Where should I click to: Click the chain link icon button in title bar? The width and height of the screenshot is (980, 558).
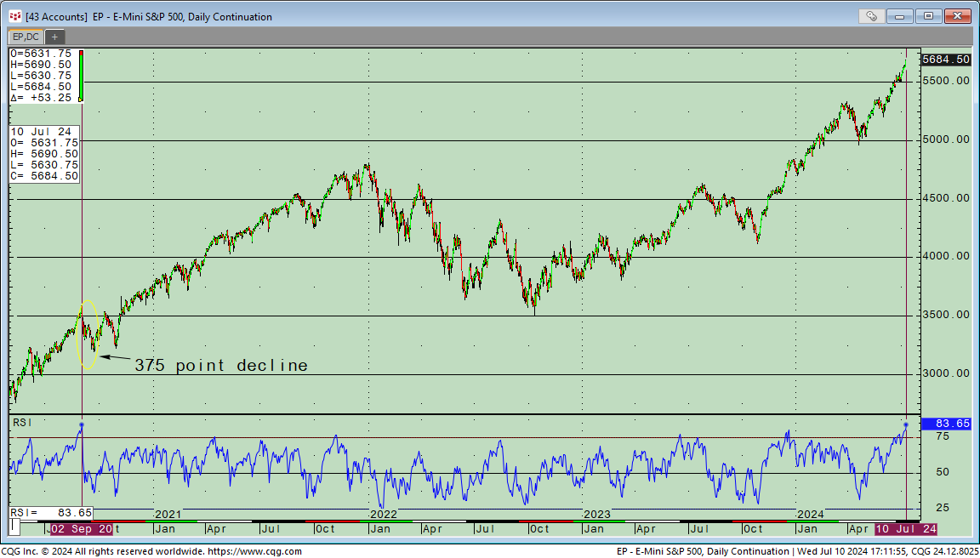(x=872, y=17)
